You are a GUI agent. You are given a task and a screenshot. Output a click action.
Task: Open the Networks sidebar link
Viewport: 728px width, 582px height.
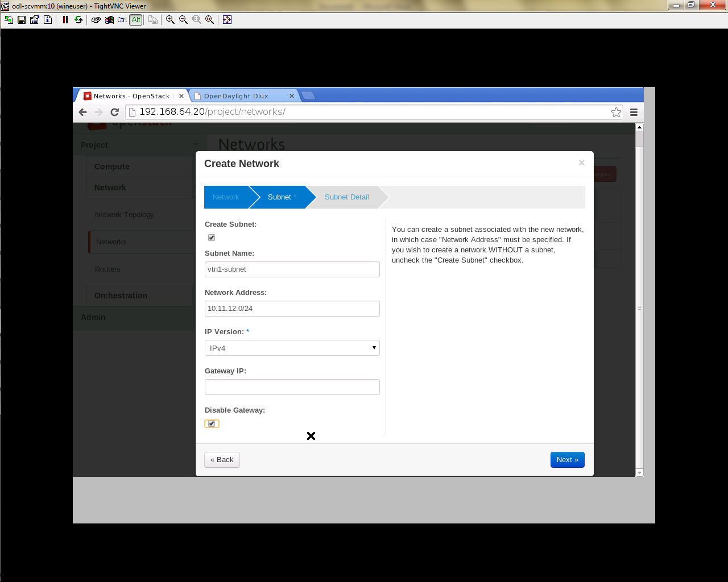click(x=111, y=242)
